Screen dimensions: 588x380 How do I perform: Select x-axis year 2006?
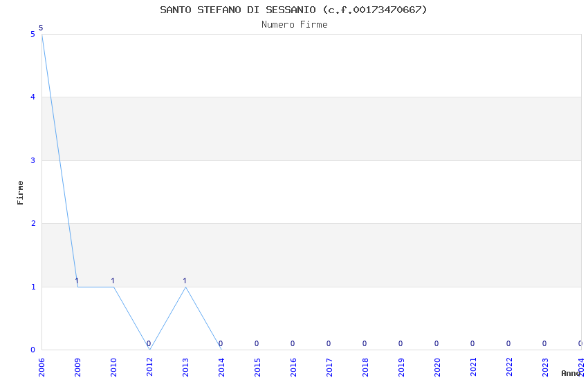click(x=42, y=367)
